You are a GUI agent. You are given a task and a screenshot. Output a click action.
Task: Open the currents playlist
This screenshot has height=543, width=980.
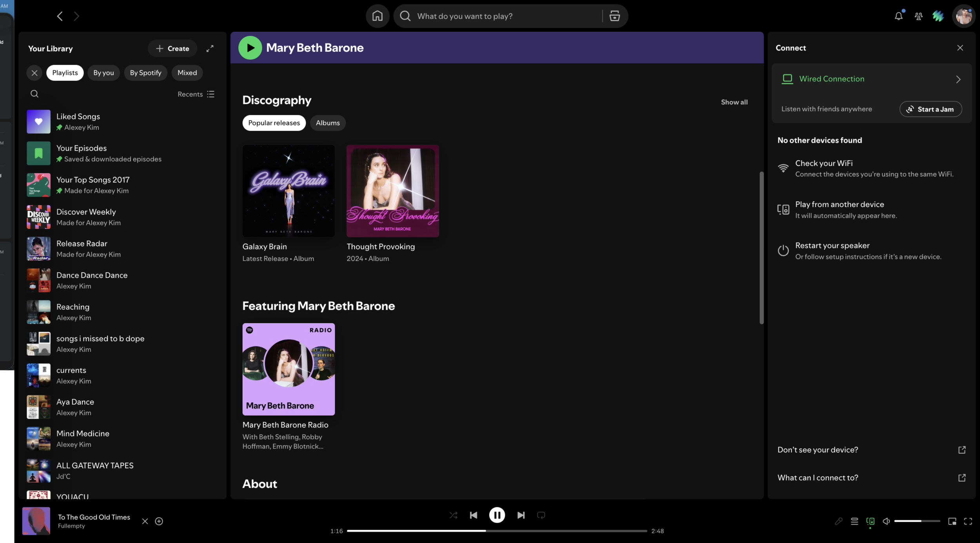click(122, 375)
